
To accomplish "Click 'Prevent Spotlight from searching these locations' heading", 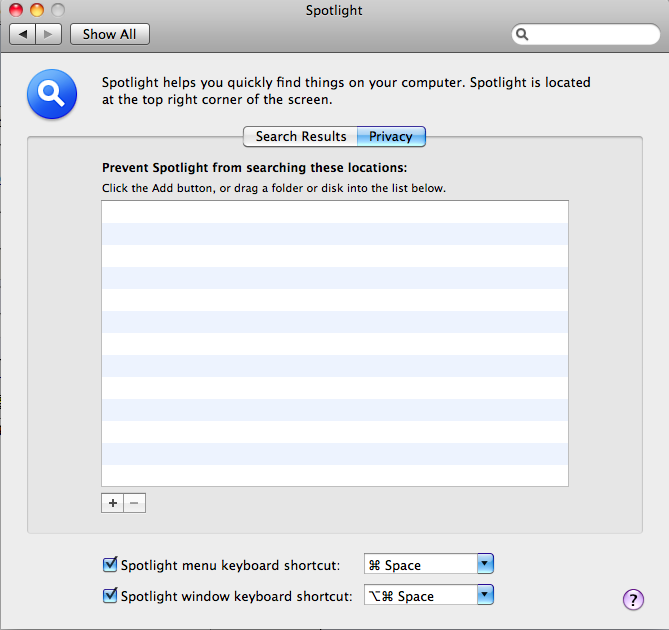I will pos(254,168).
